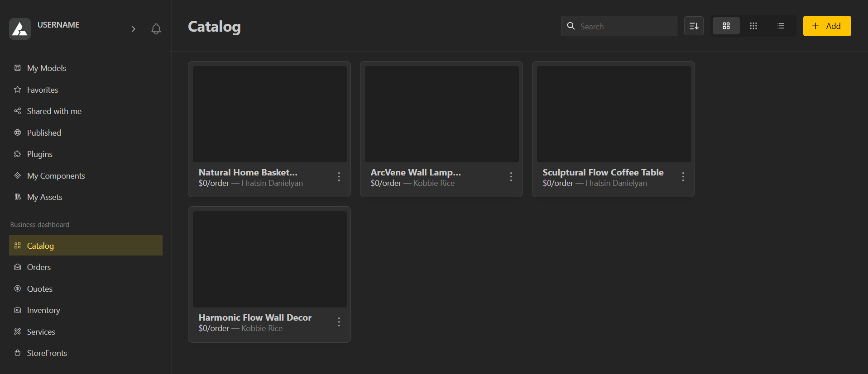The image size is (868, 374).
Task: Open options menu for Sculptural Flow Coffee Table
Action: [x=683, y=177]
